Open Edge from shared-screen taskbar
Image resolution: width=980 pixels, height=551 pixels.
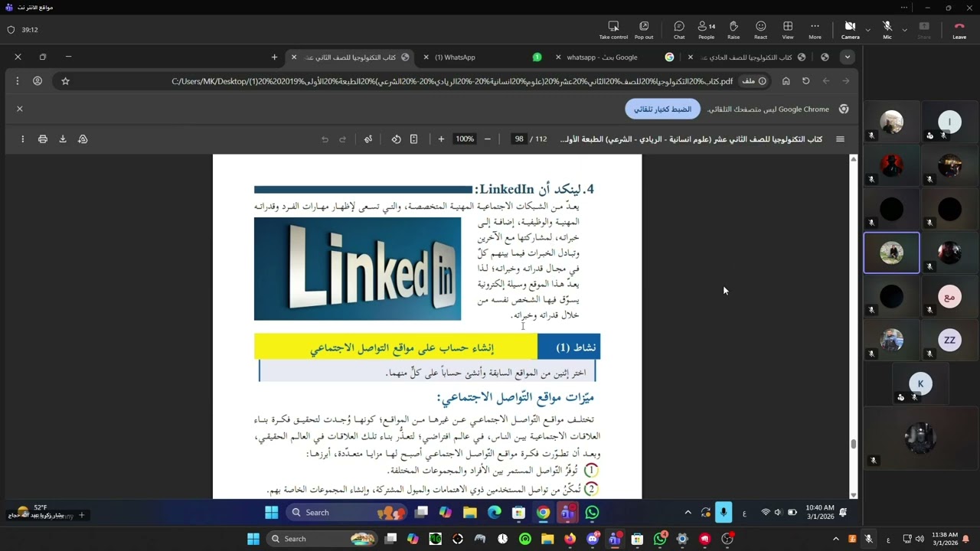[494, 513]
